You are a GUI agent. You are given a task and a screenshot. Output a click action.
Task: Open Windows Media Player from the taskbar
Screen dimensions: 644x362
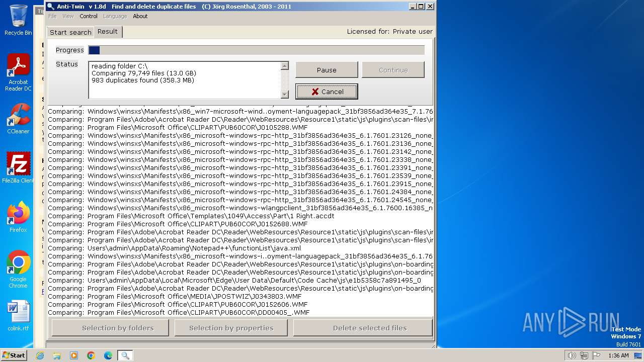(74, 355)
